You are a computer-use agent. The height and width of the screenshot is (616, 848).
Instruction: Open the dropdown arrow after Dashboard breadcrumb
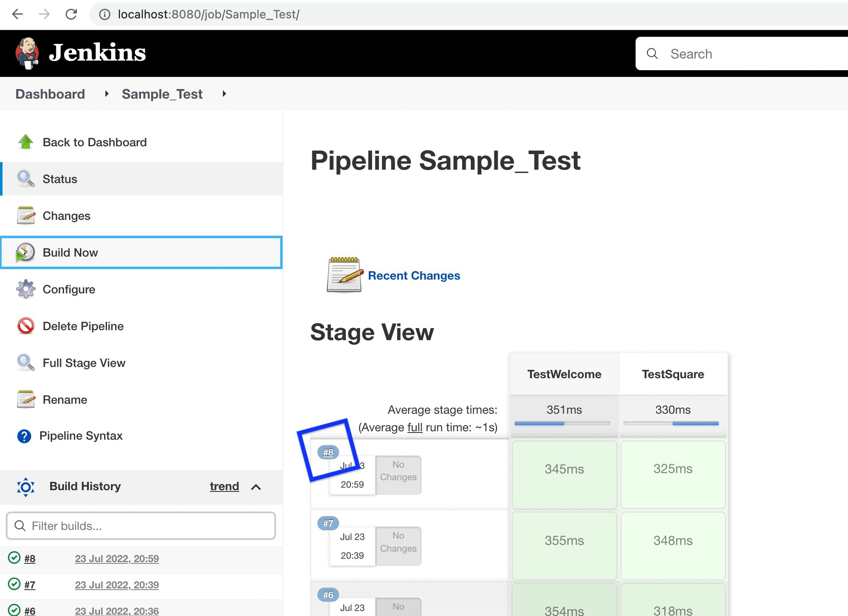(107, 94)
